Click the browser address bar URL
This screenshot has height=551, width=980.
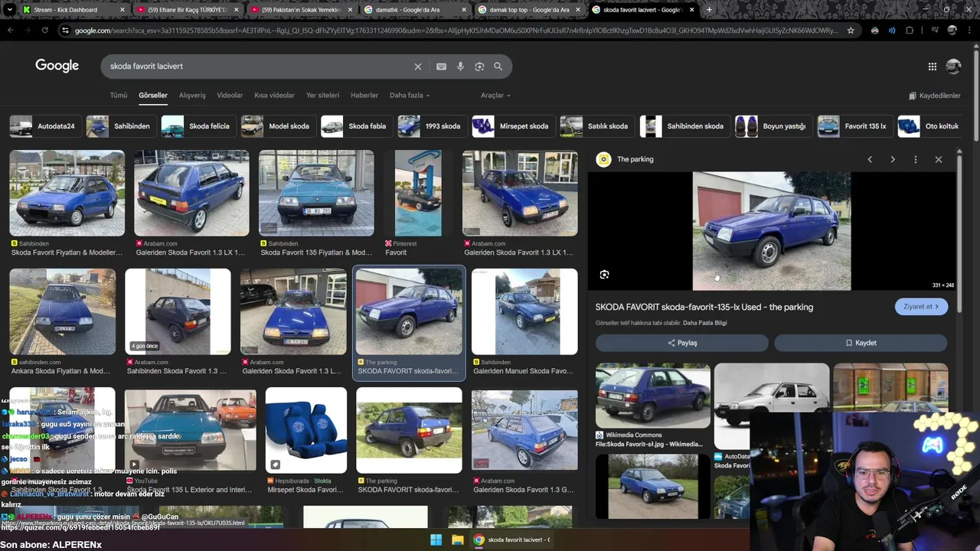pos(456,31)
